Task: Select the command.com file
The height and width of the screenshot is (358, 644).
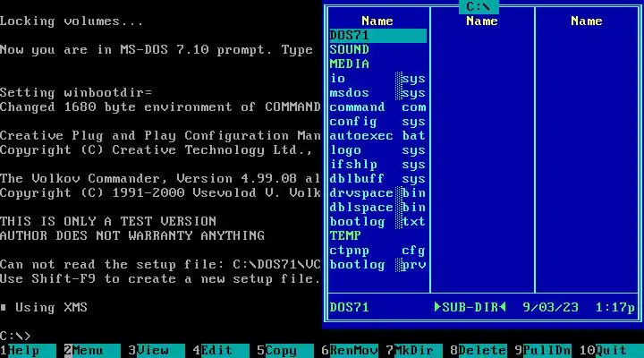Action: [x=377, y=107]
